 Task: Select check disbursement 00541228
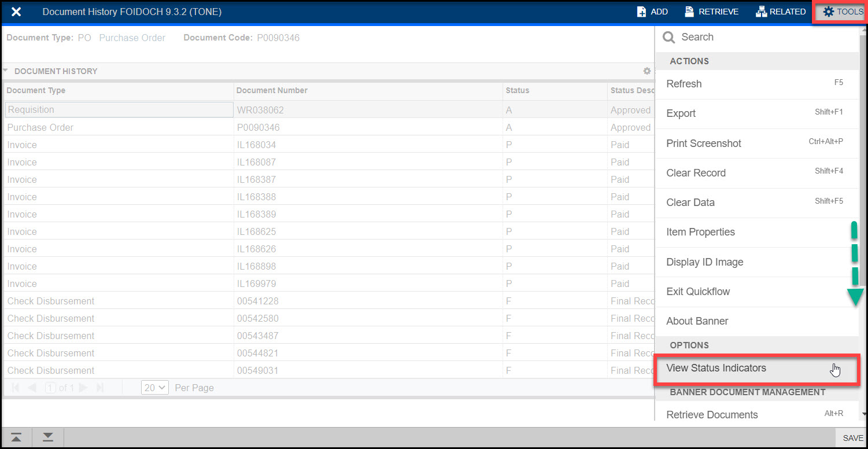point(257,301)
